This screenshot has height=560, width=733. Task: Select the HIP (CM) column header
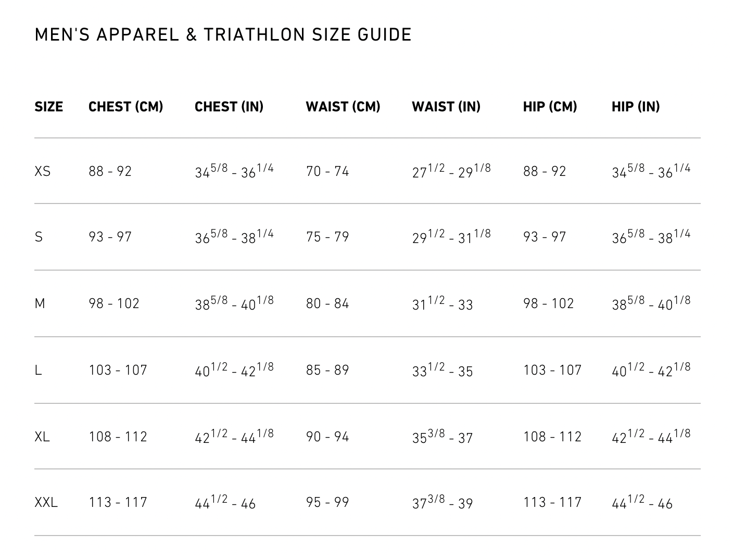(550, 107)
